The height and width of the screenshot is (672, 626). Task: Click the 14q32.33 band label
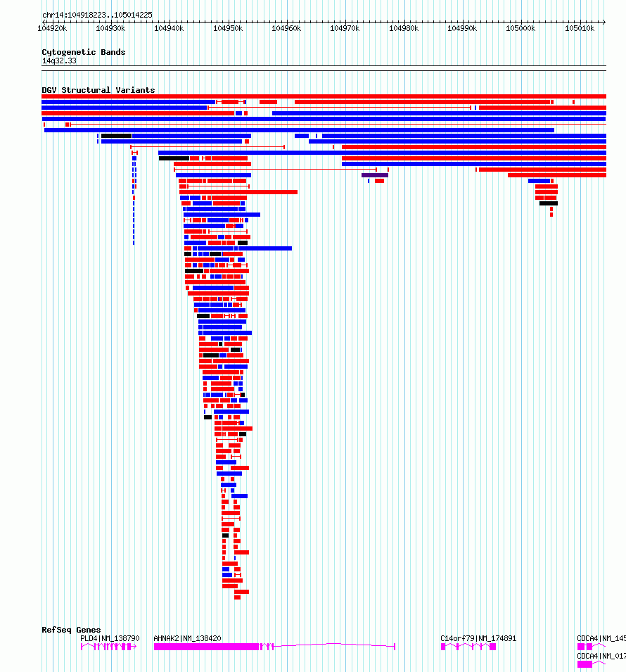click(x=59, y=61)
